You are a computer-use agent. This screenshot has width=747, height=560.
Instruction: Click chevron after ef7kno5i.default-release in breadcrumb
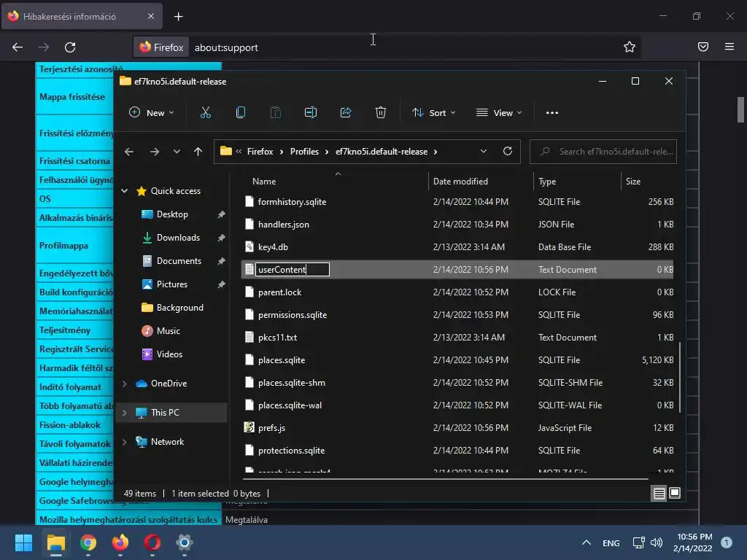pos(436,152)
